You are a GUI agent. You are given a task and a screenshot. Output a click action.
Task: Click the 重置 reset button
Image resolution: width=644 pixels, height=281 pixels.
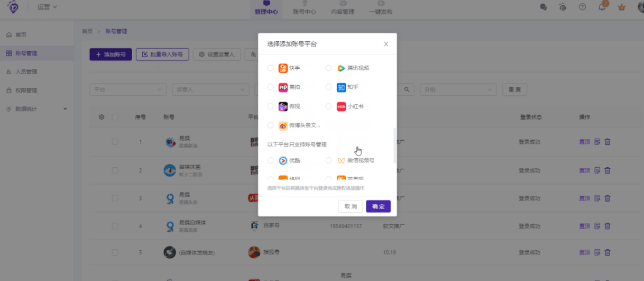tap(514, 89)
